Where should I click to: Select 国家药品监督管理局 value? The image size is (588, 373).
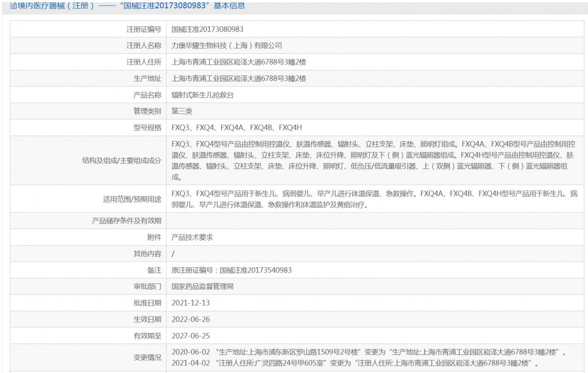point(202,286)
